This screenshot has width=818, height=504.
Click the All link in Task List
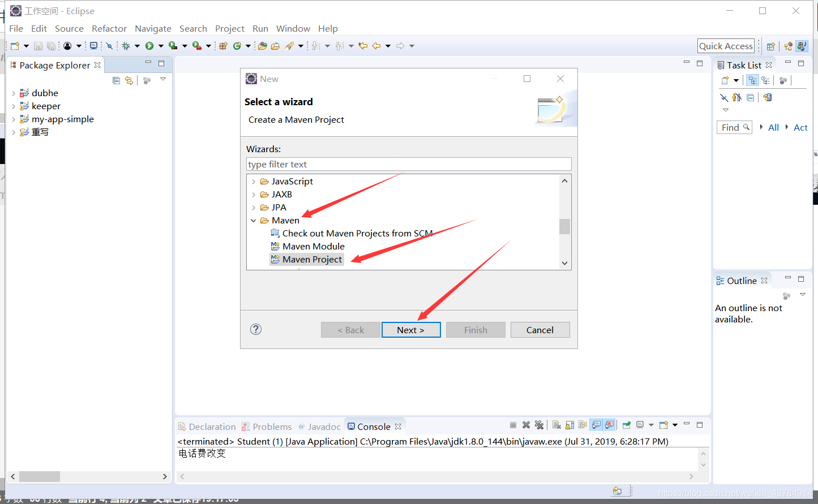(773, 128)
